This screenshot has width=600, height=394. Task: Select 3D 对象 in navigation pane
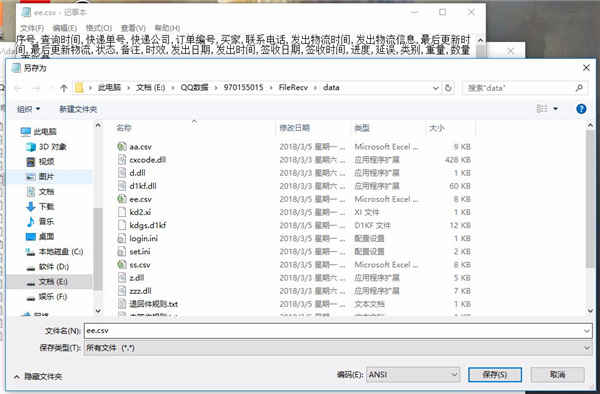(x=46, y=147)
